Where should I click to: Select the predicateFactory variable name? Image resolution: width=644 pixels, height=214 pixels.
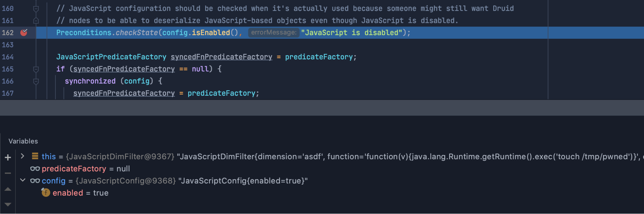click(x=75, y=168)
